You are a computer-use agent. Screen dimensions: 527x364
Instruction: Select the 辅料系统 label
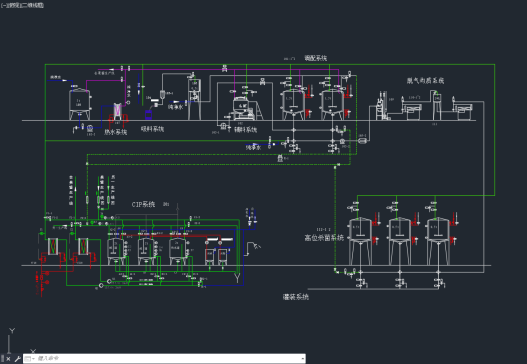(x=245, y=130)
